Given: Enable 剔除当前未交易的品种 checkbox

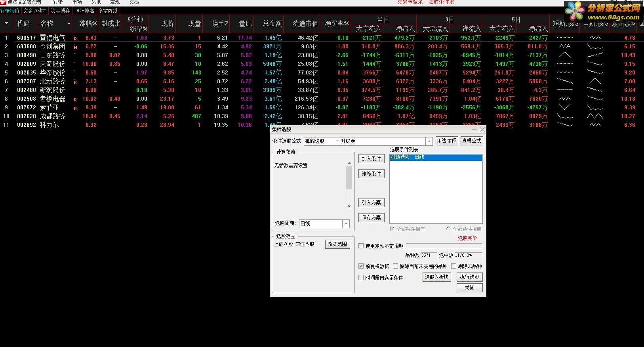Looking at the screenshot, I should pos(395,266).
